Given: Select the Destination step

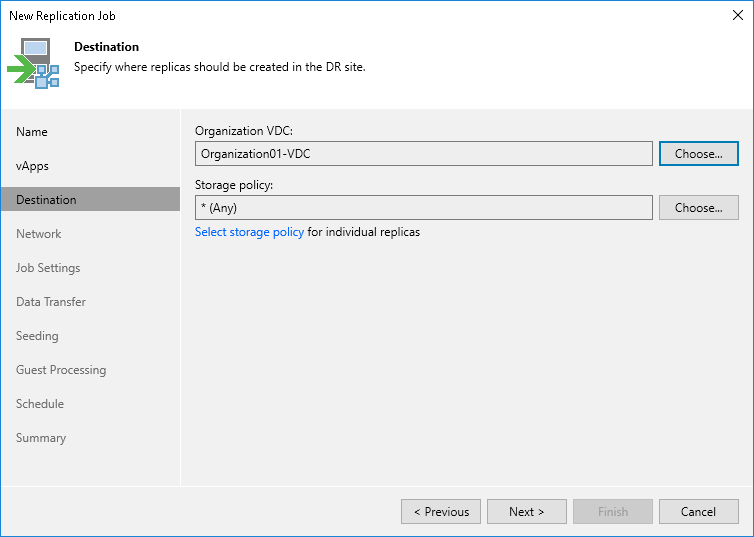Looking at the screenshot, I should 90,200.
